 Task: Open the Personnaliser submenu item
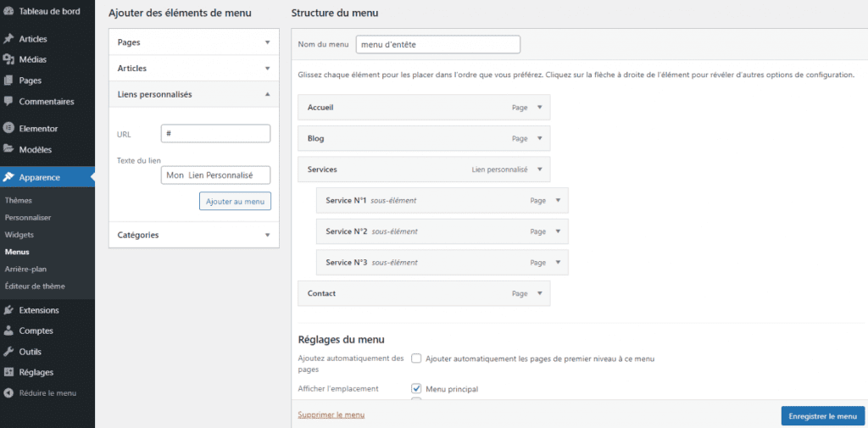tap(28, 218)
